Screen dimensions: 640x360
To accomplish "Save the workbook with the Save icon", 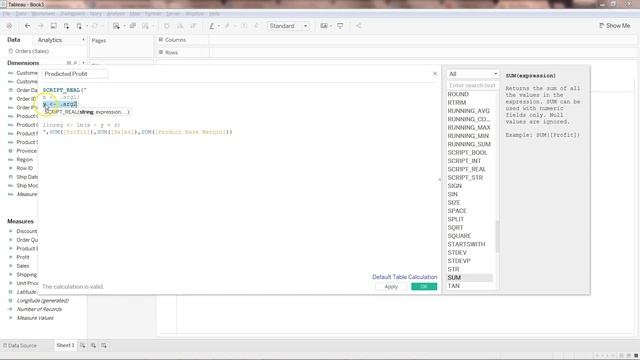I will coord(53,26).
